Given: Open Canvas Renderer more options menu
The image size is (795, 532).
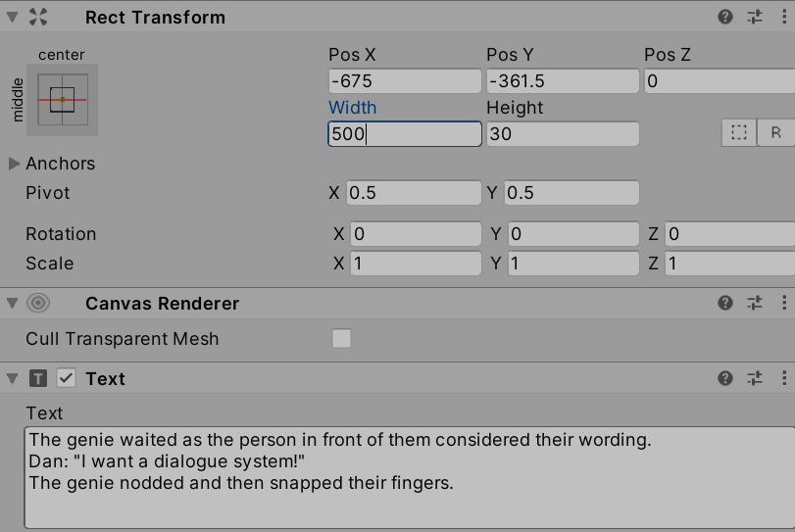Looking at the screenshot, I should [784, 303].
